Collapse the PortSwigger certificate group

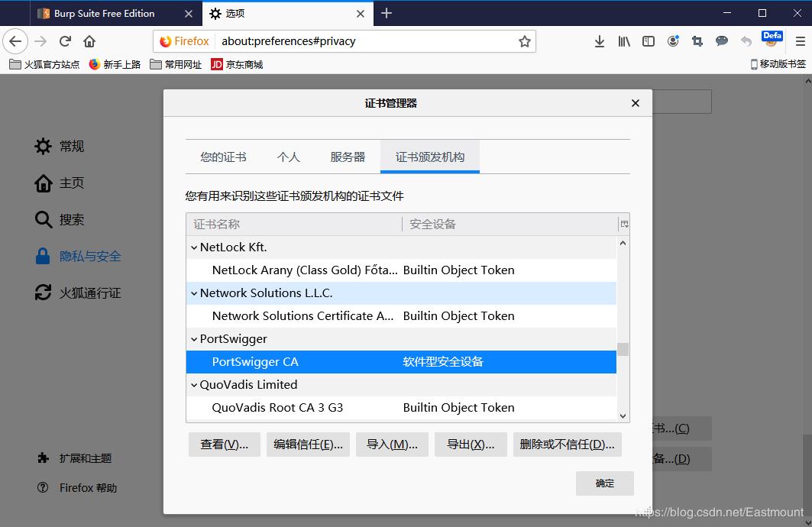click(x=193, y=338)
